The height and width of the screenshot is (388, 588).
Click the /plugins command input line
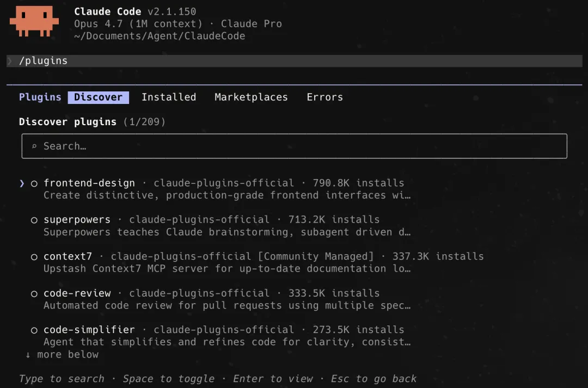click(295, 61)
